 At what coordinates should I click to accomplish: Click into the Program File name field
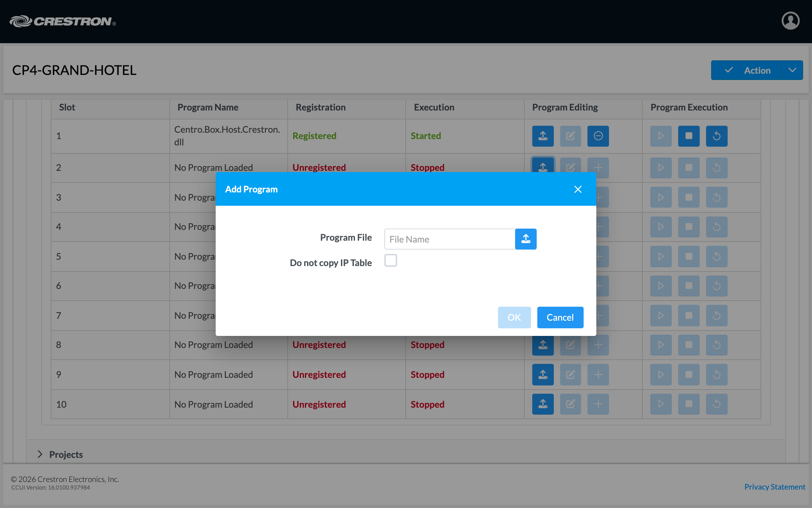[x=450, y=239]
